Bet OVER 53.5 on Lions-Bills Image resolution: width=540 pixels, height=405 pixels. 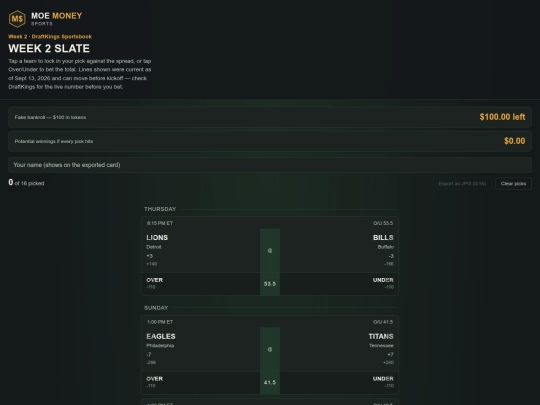[x=201, y=284]
